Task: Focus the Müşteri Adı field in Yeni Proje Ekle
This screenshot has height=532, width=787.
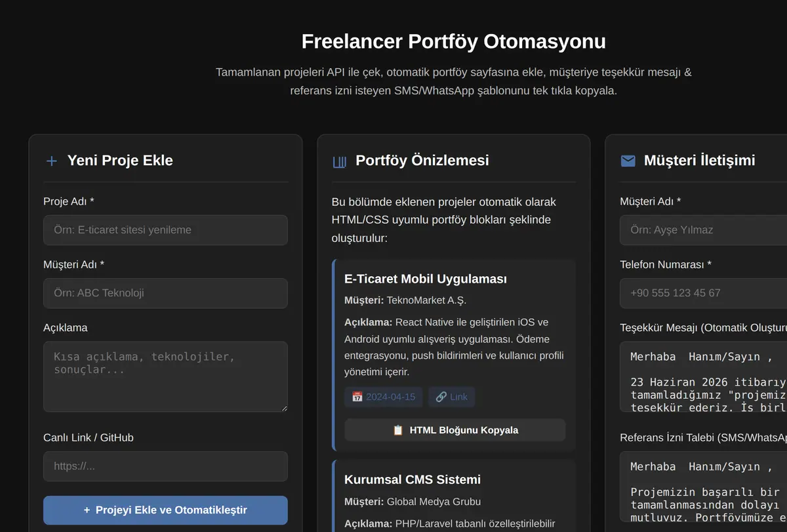Action: click(165, 293)
